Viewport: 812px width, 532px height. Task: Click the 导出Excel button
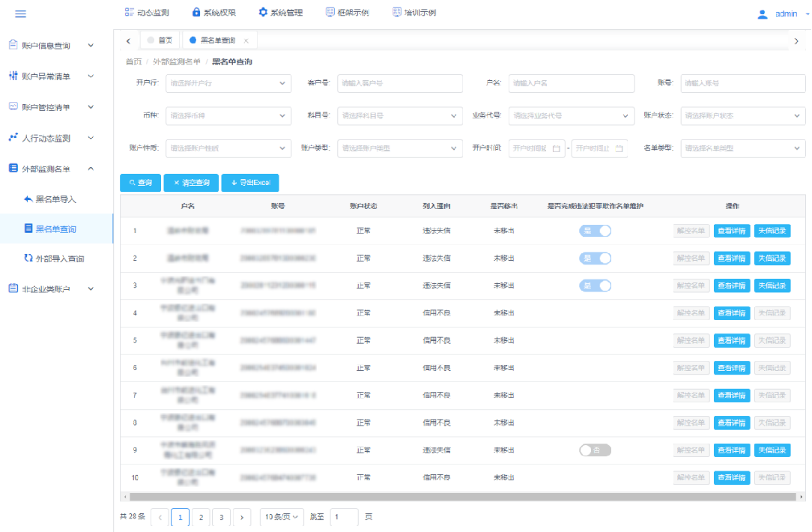250,183
